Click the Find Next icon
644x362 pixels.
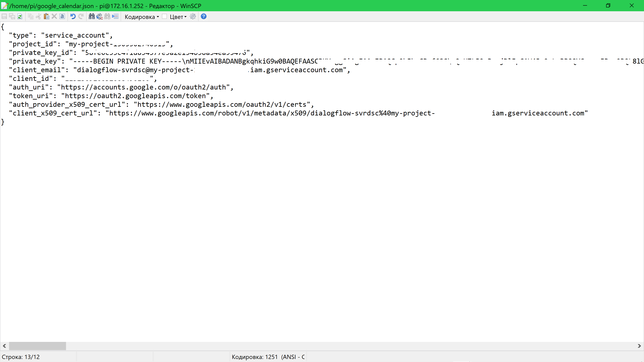pyautogui.click(x=107, y=16)
